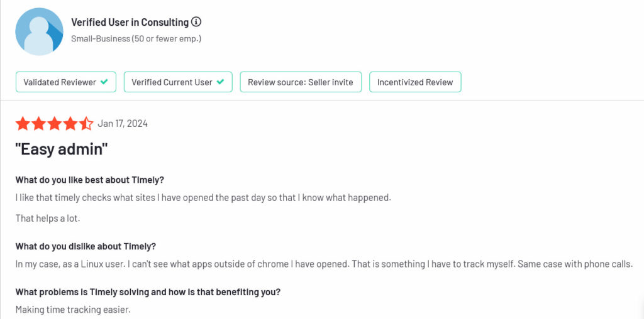644x319 pixels.
Task: Click the green checkmark on Verified Current User
Action: (221, 82)
